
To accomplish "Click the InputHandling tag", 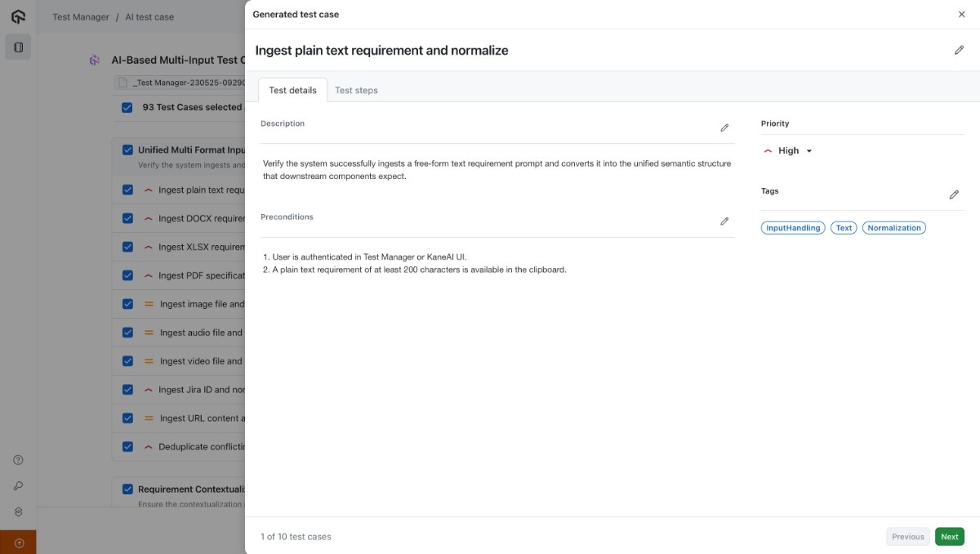I will coord(793,228).
